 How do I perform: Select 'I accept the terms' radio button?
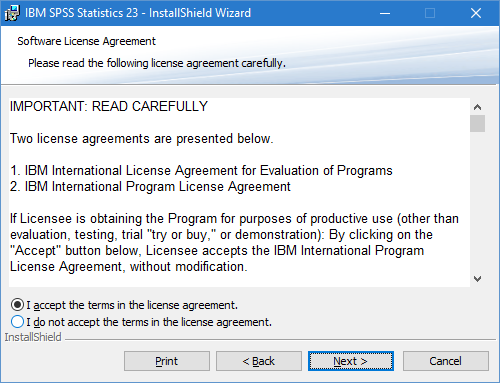(17, 305)
